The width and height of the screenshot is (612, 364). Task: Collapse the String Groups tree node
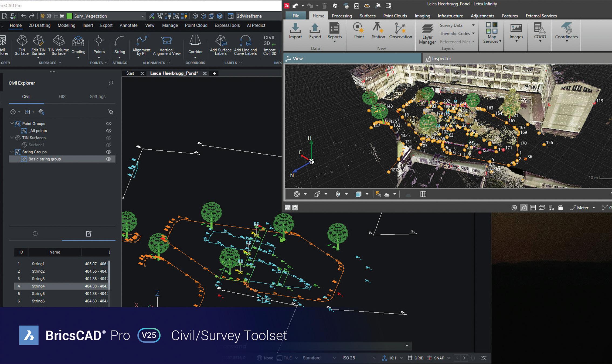(12, 152)
